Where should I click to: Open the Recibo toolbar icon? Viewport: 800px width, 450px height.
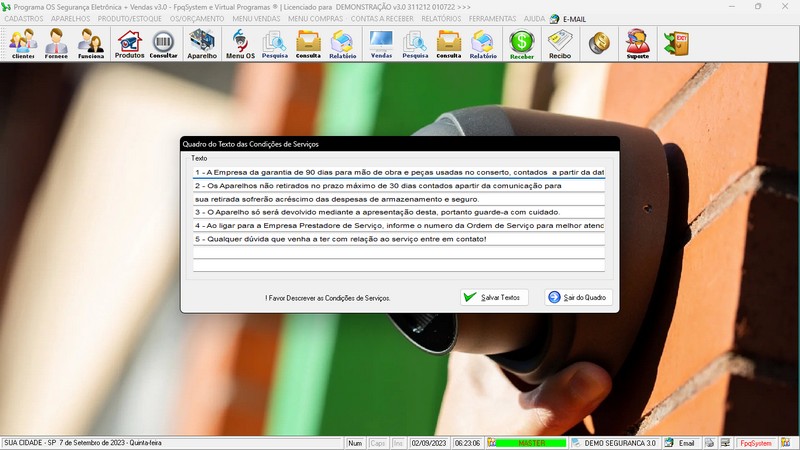[x=560, y=44]
